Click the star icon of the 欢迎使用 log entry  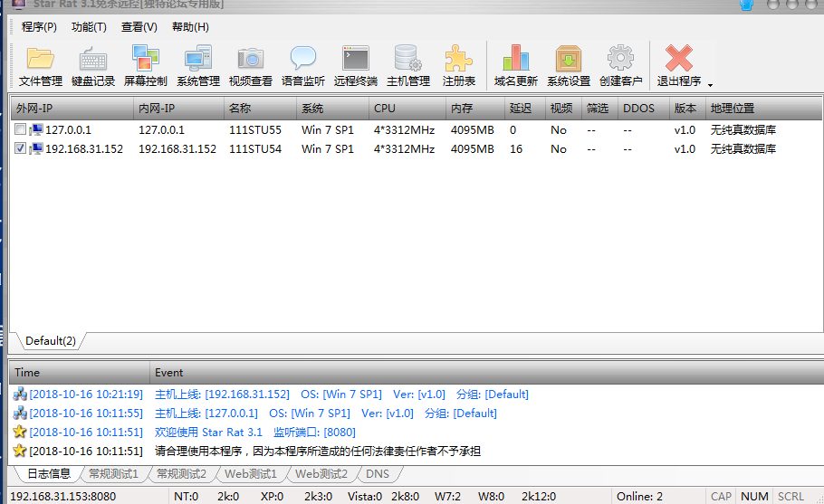[x=20, y=433]
